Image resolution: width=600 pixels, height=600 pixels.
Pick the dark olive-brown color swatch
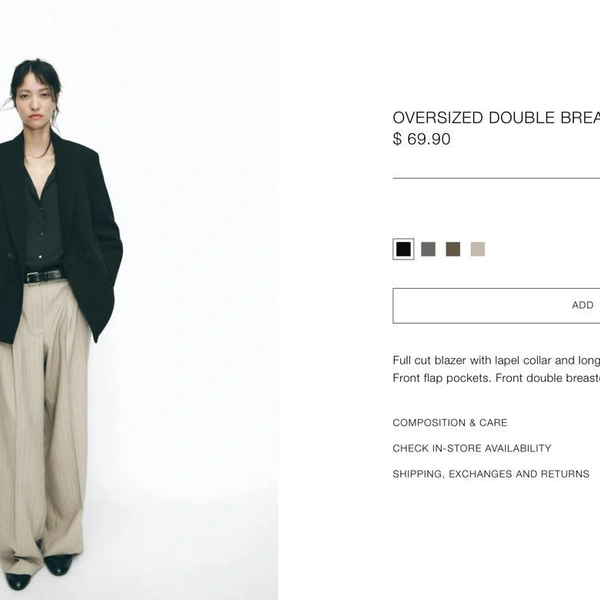[453, 249]
